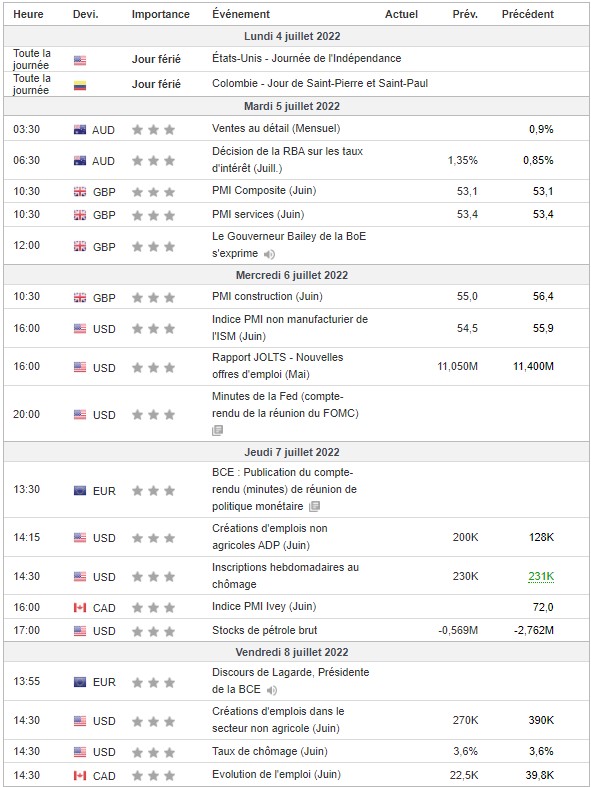Open the PMI services (Juin) event
Image resolution: width=591 pixels, height=787 pixels.
258,214
